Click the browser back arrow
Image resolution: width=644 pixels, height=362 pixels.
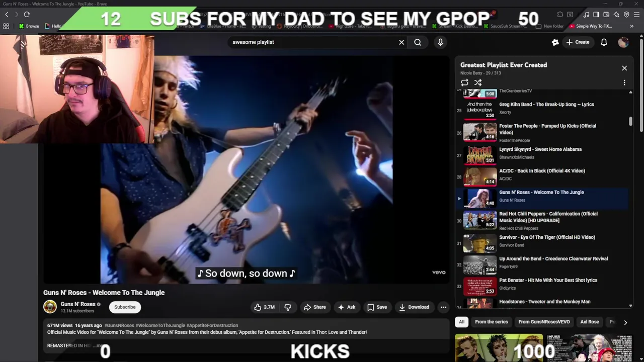(7, 15)
